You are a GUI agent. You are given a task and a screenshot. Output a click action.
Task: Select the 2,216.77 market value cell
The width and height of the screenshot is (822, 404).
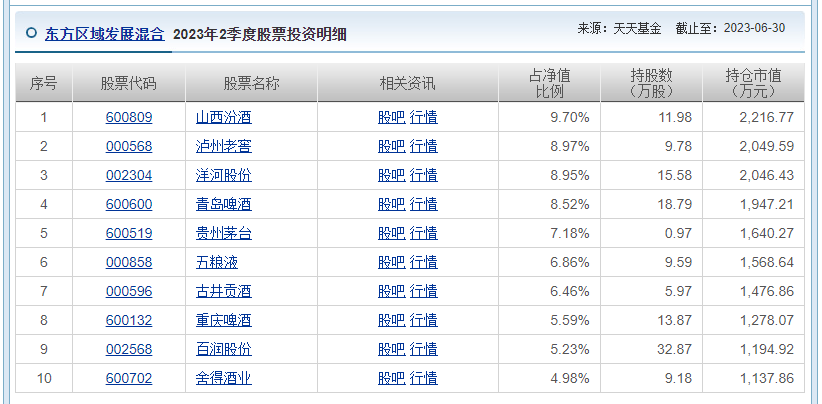pos(753,117)
